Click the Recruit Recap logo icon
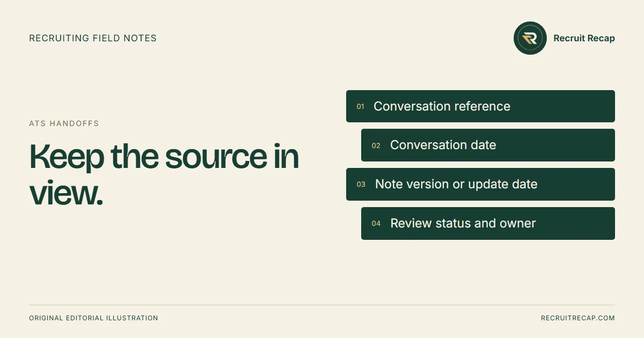 point(530,38)
